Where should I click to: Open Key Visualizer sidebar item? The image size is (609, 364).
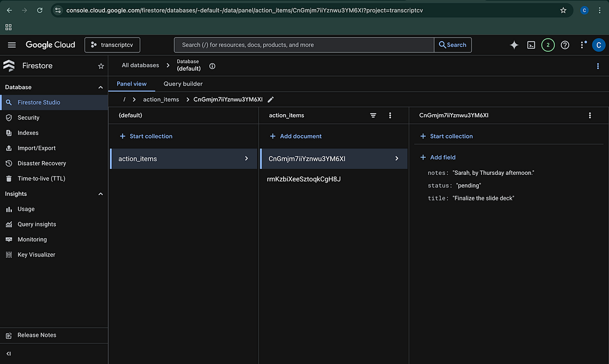tap(54, 255)
